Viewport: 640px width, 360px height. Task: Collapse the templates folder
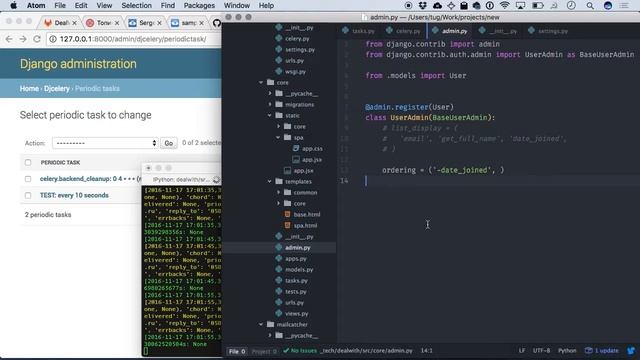coord(270,181)
